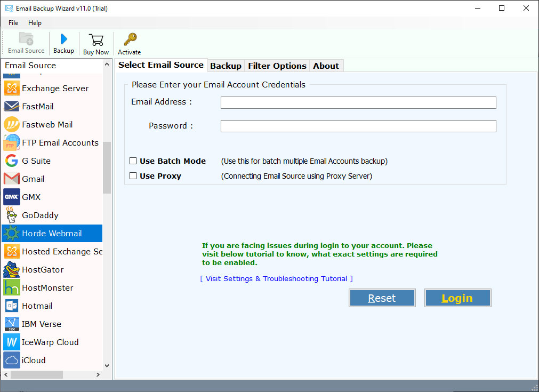Select the GoDaddy icon
The image size is (539, 392).
12,215
